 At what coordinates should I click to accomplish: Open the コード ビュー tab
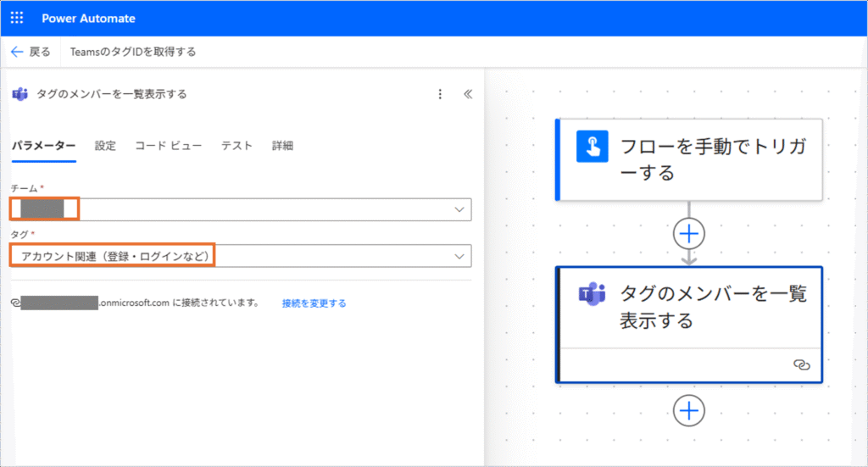(x=169, y=146)
